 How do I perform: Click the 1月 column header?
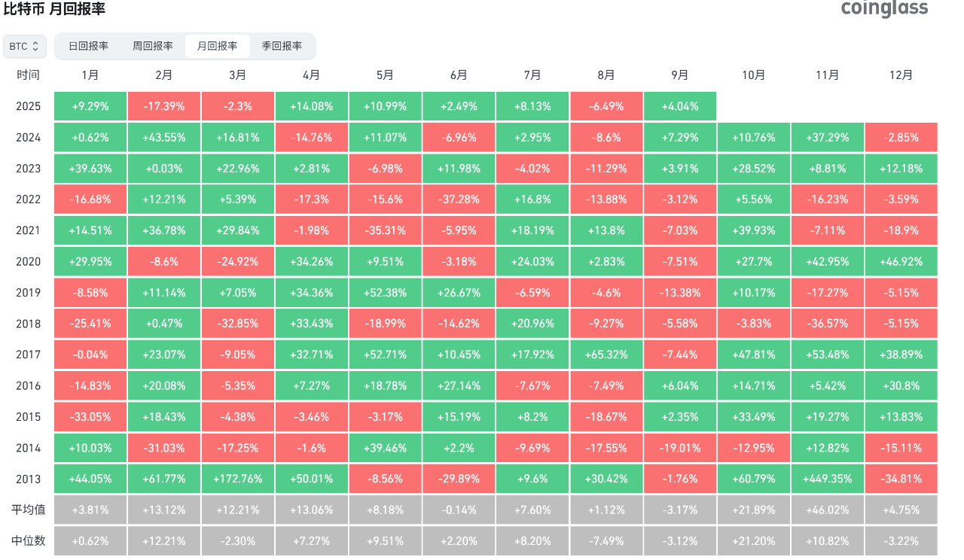(x=90, y=75)
